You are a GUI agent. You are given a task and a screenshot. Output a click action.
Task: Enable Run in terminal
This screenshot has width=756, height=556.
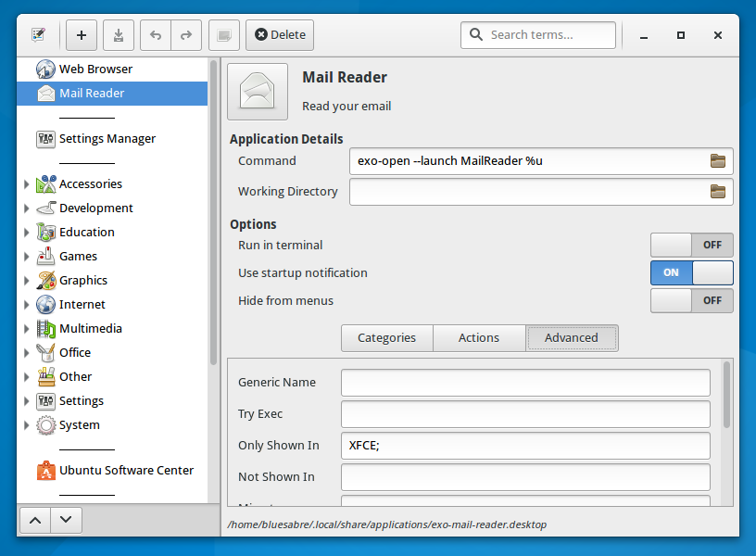691,245
